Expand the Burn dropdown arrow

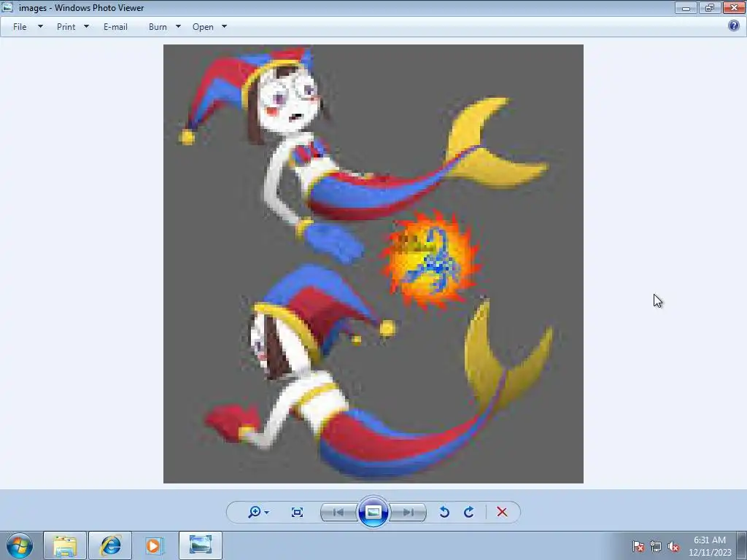[x=178, y=27]
